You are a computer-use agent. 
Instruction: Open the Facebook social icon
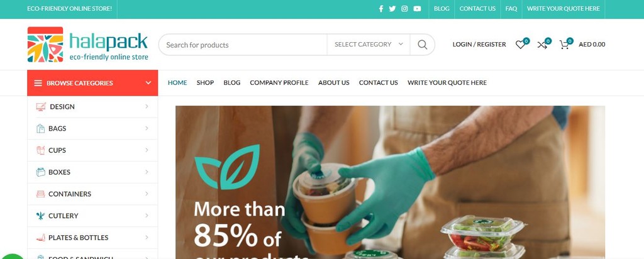[x=380, y=9]
